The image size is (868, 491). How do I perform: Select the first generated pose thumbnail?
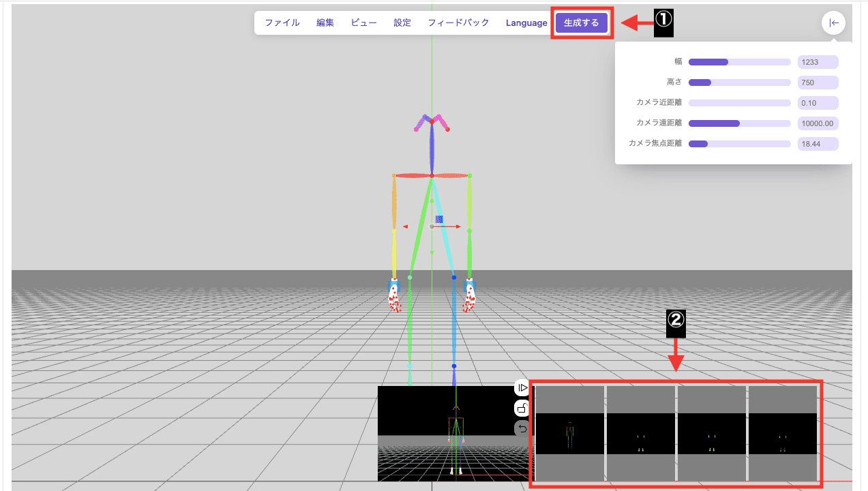[570, 434]
